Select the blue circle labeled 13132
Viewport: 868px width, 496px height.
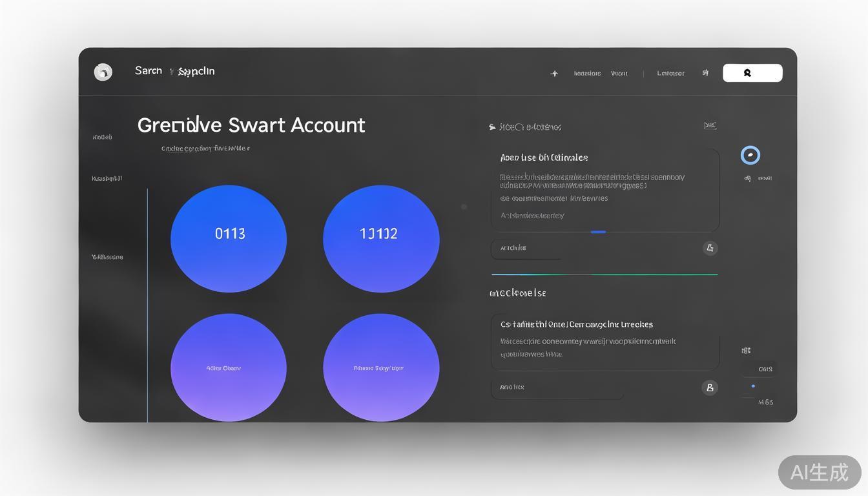381,239
